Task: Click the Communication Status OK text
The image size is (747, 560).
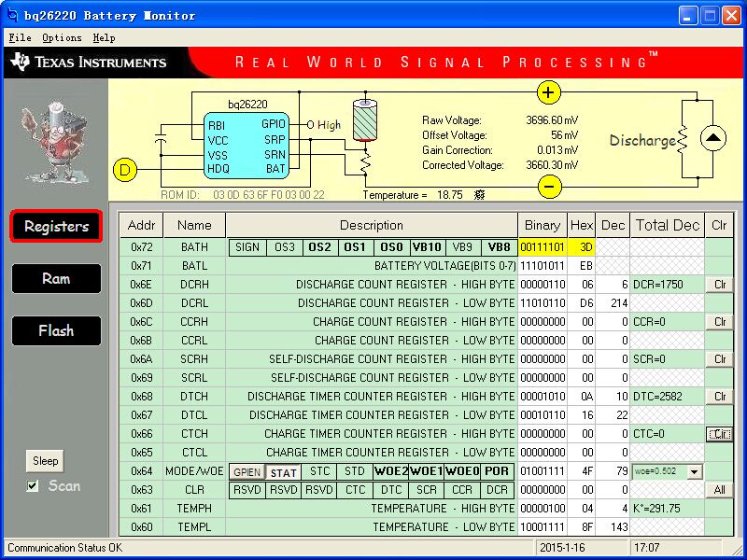Action: [64, 548]
